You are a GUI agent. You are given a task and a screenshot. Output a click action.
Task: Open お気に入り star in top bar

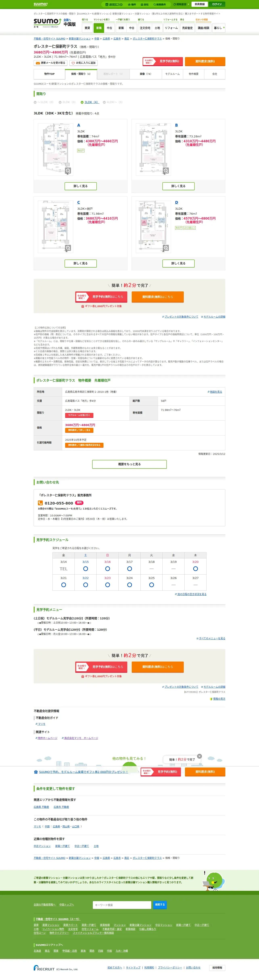pyautogui.click(x=114, y=4)
